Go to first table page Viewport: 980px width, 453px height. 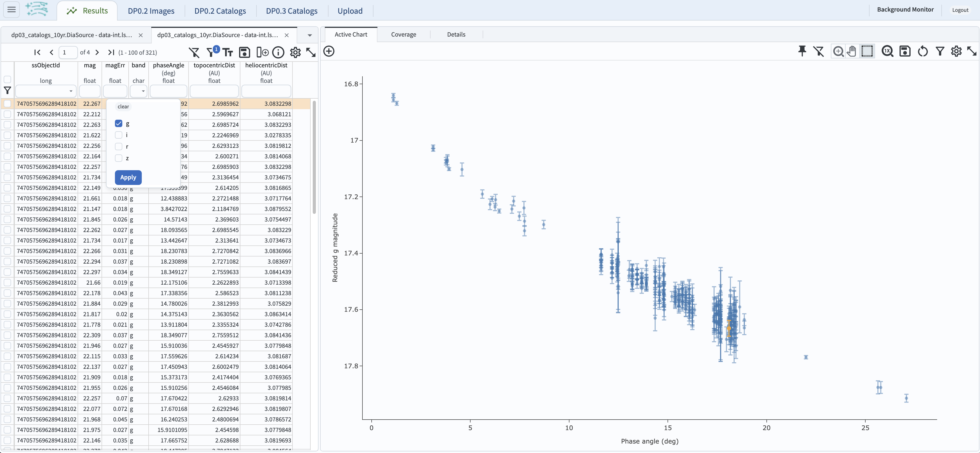pyautogui.click(x=37, y=53)
